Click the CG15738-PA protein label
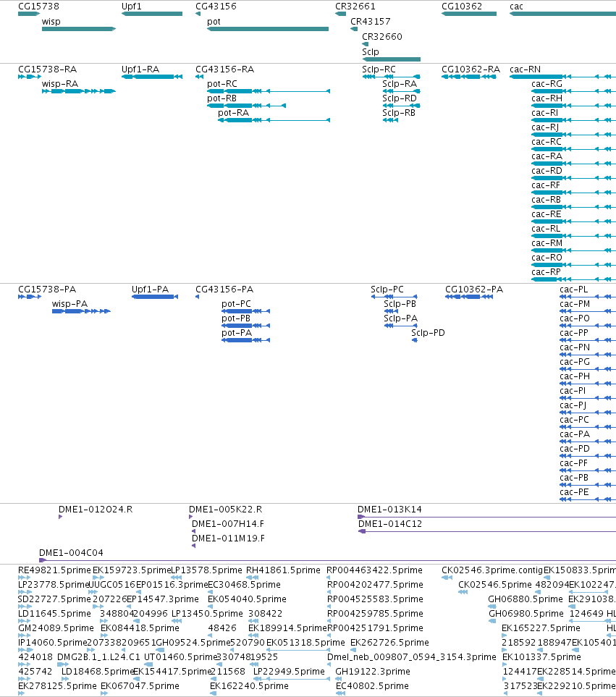 tap(47, 290)
